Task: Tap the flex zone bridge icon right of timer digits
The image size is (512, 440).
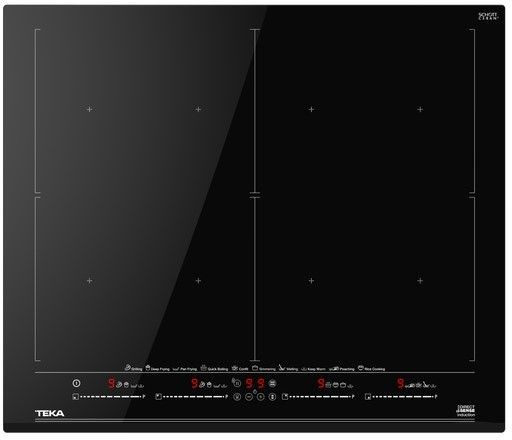Action: [272, 384]
